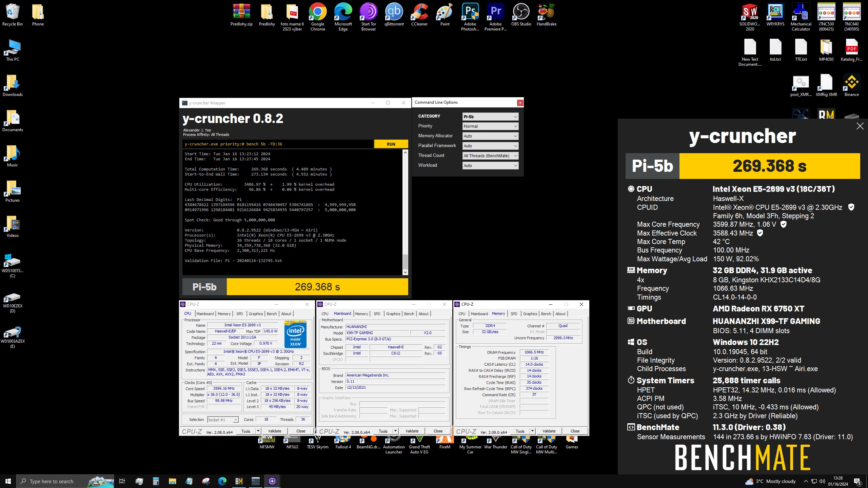The image size is (868, 488).
Task: Click CPU-Z icon in taskbar
Action: (x=272, y=481)
